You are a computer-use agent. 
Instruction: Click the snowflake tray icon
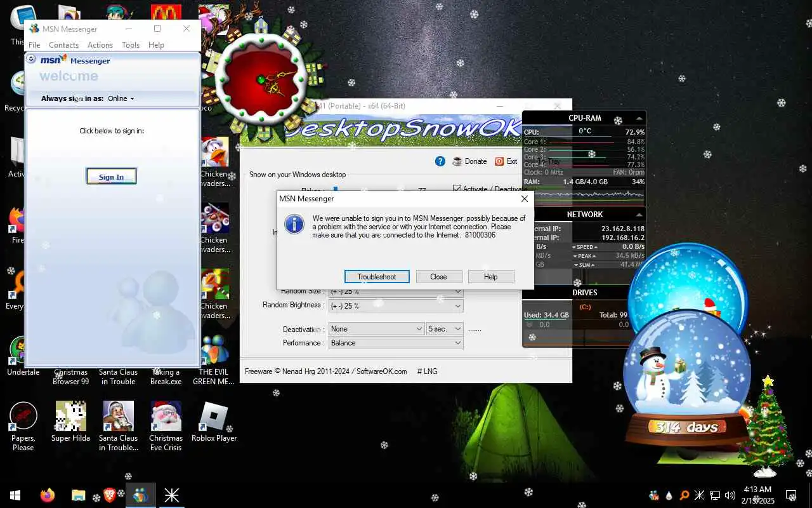pos(699,495)
